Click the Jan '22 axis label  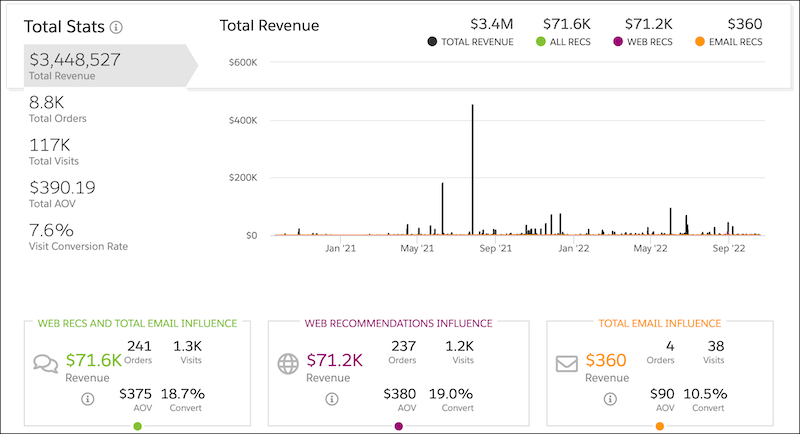click(x=573, y=248)
